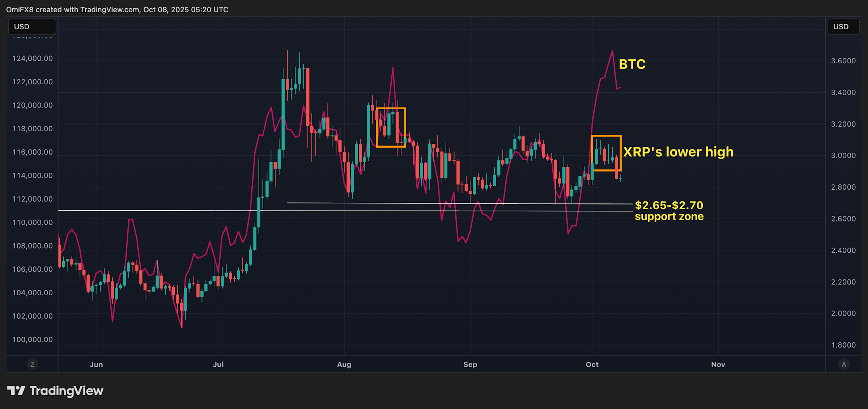The height and width of the screenshot is (409, 868).
Task: Open the right USD currency dropdown
Action: tap(843, 27)
